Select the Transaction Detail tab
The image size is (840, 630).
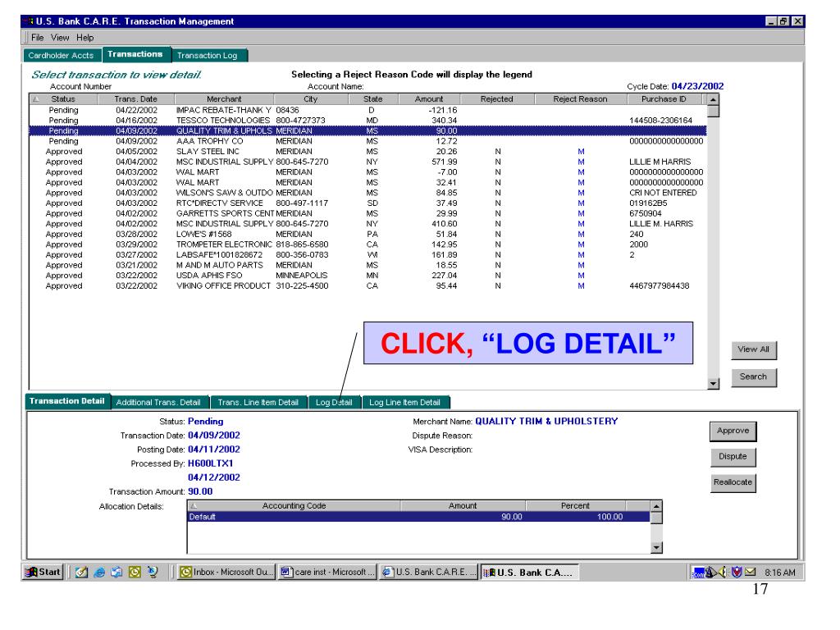(x=67, y=401)
